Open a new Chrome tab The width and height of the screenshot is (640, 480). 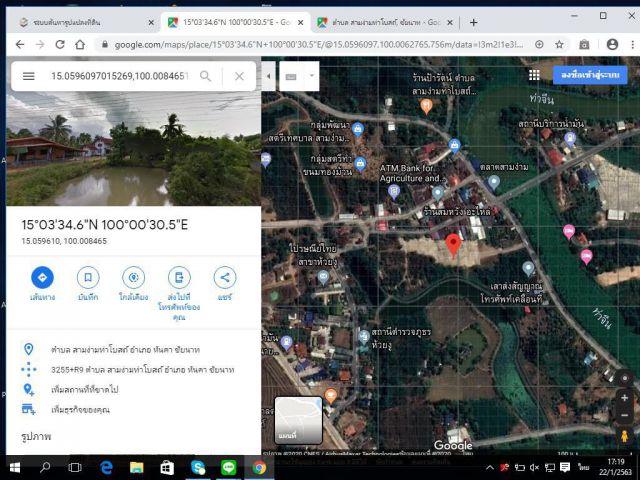pyautogui.click(x=473, y=22)
